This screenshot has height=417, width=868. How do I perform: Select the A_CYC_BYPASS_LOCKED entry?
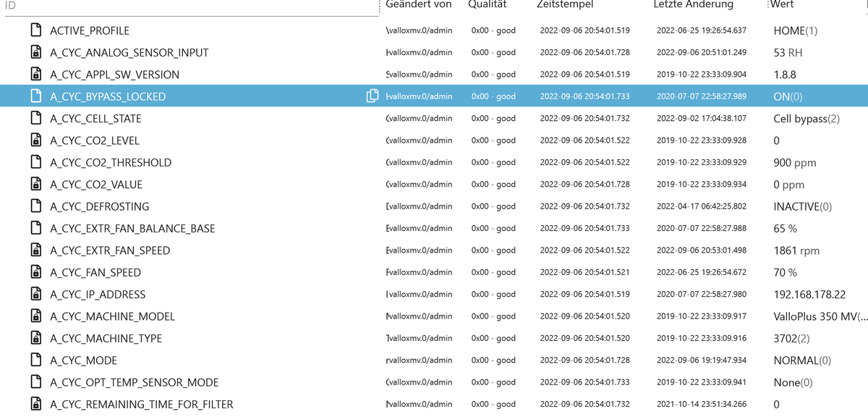click(x=108, y=96)
